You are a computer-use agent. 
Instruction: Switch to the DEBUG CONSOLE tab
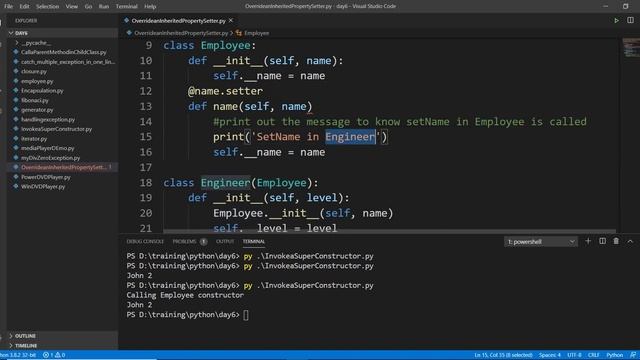145,242
